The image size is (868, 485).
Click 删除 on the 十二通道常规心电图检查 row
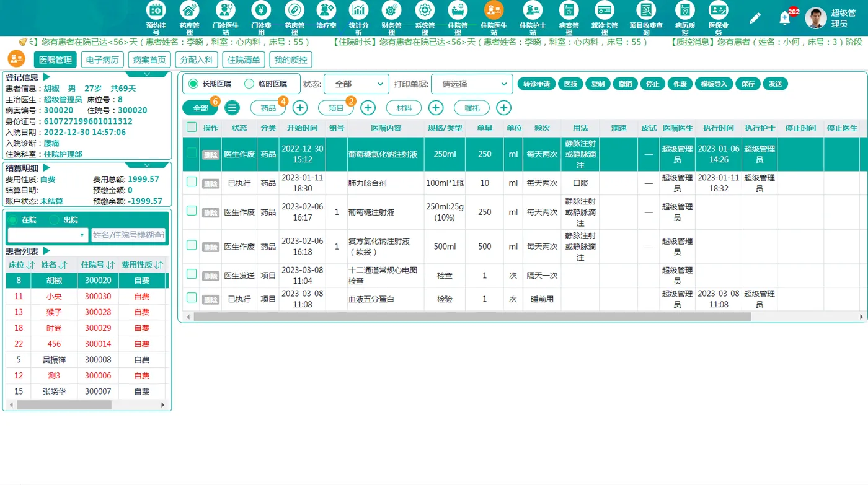click(211, 276)
